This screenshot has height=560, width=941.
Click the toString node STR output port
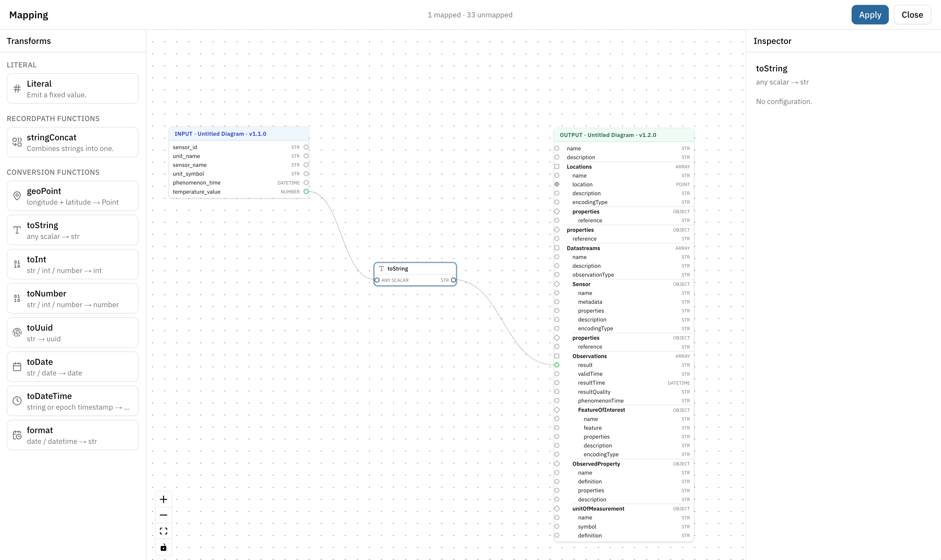pyautogui.click(x=453, y=280)
